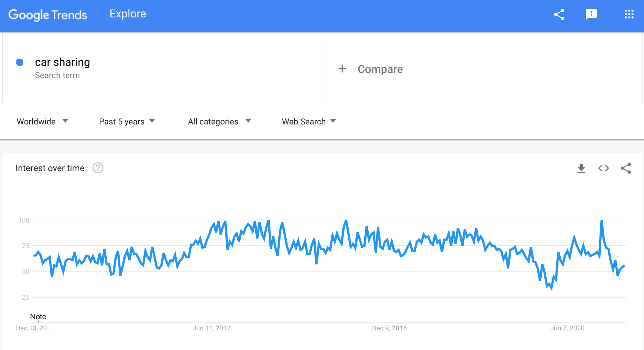Click the Jun 7, 2020 axis label
Image resolution: width=644 pixels, height=350 pixels.
pos(567,328)
